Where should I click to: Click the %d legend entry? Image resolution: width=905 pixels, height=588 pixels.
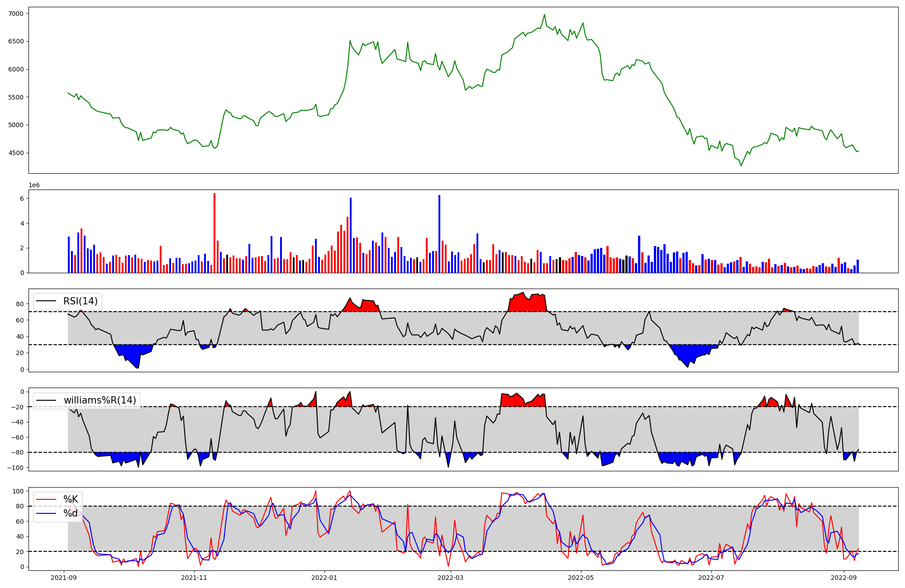(71, 513)
